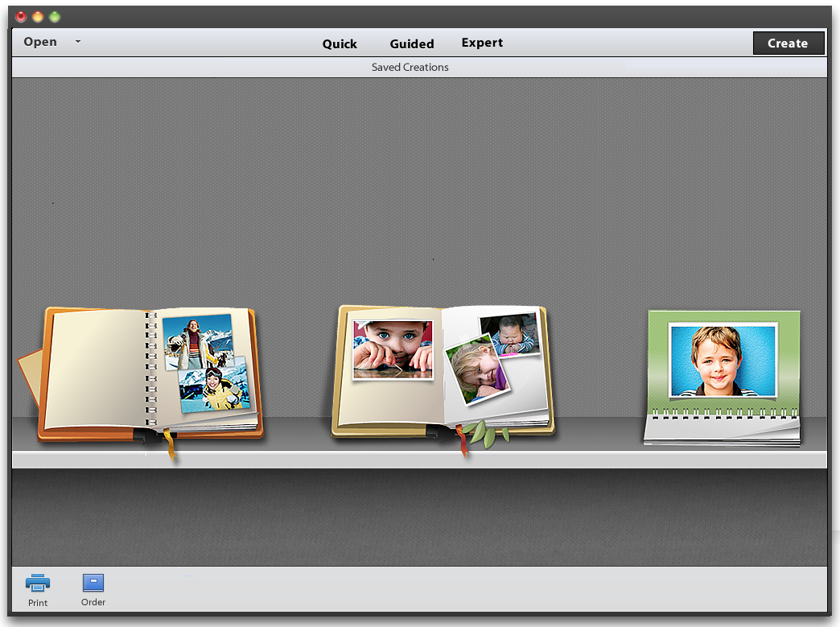The height and width of the screenshot is (627, 840).
Task: Click the Open button
Action: [40, 42]
